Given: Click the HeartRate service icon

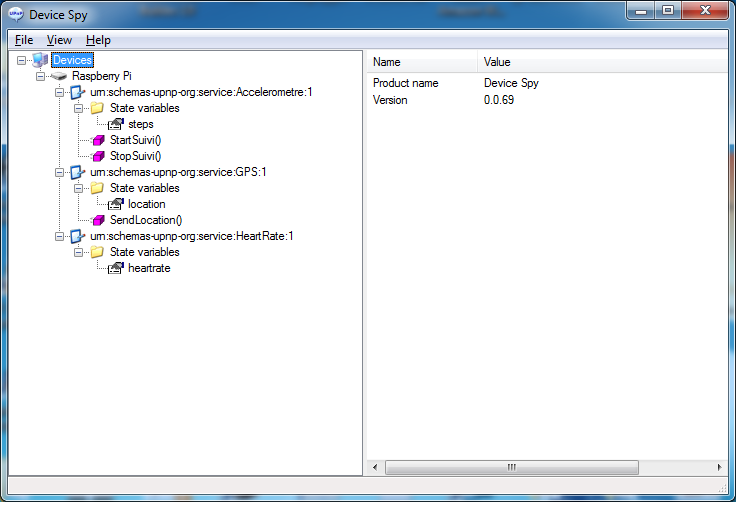Looking at the screenshot, I should 78,236.
